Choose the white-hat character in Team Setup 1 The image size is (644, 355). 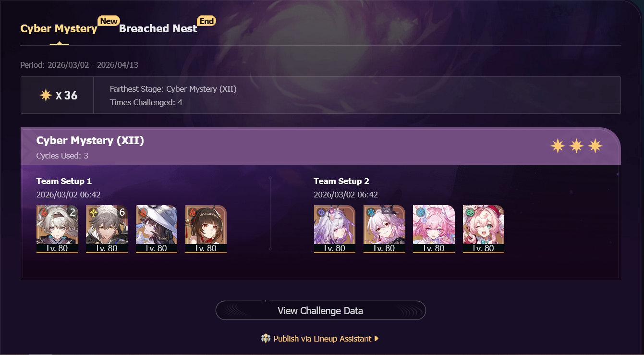tap(157, 229)
